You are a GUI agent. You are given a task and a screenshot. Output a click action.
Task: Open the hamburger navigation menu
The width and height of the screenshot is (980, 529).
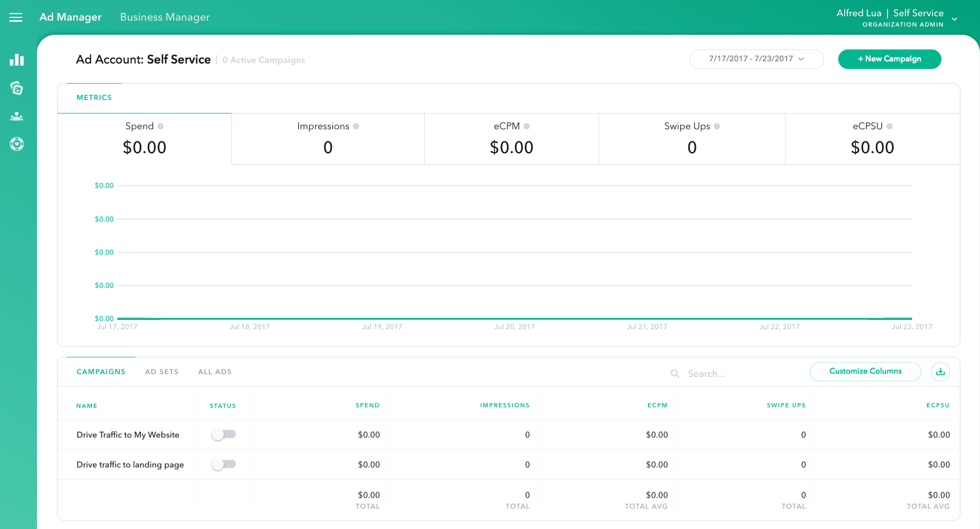point(15,17)
